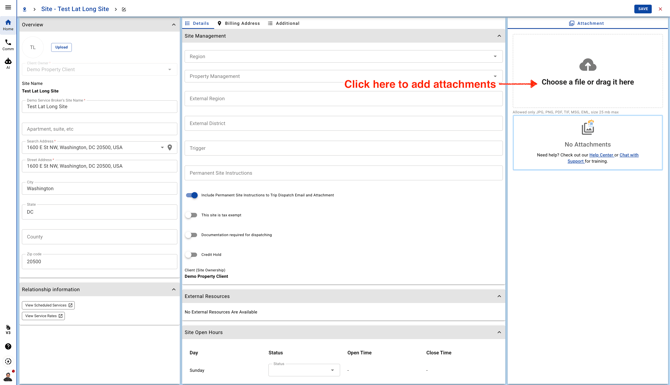Click Choose a file or drag it here
670x385 pixels.
(x=588, y=82)
